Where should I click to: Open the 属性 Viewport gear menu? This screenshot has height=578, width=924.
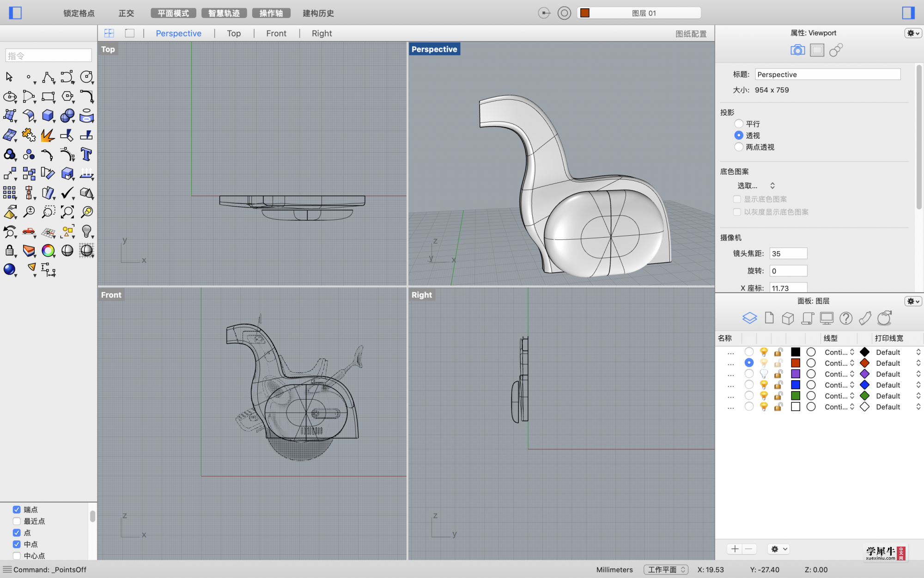pos(913,33)
